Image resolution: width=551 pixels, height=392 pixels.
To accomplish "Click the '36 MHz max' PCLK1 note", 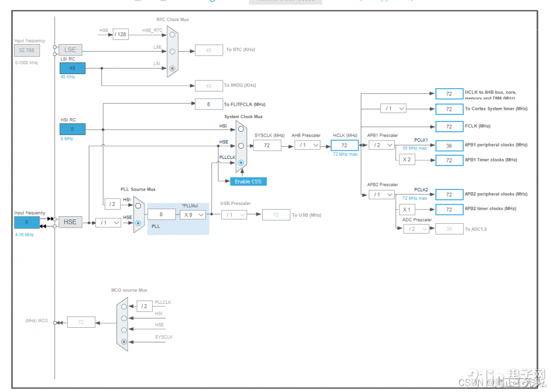I will 415,148.
